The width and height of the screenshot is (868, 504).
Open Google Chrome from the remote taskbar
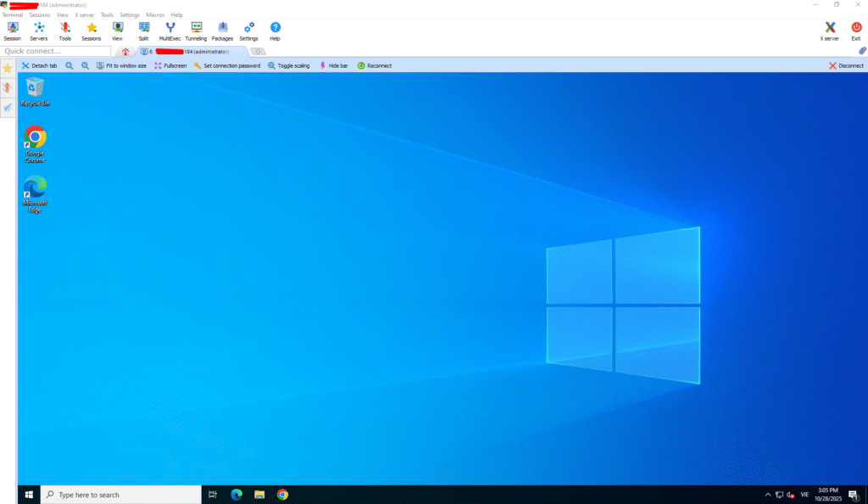coord(282,495)
